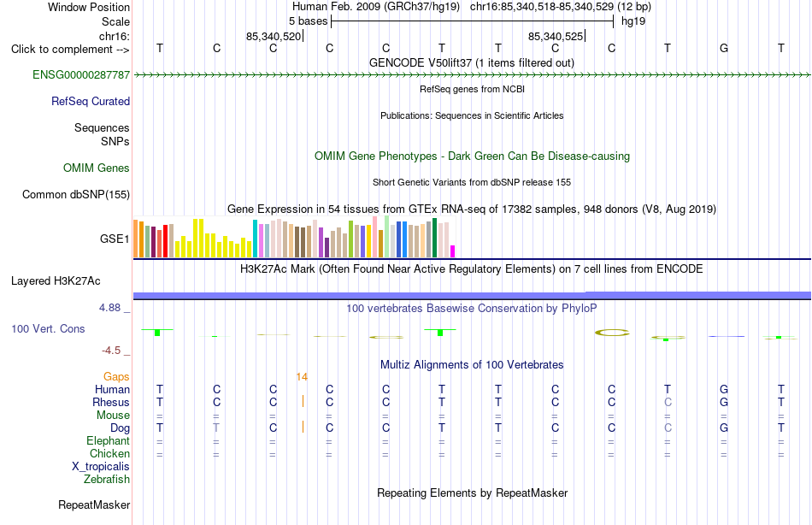Click 'Short Genetic Variants from dbSNP' title
812x525 pixels.
coord(472,182)
